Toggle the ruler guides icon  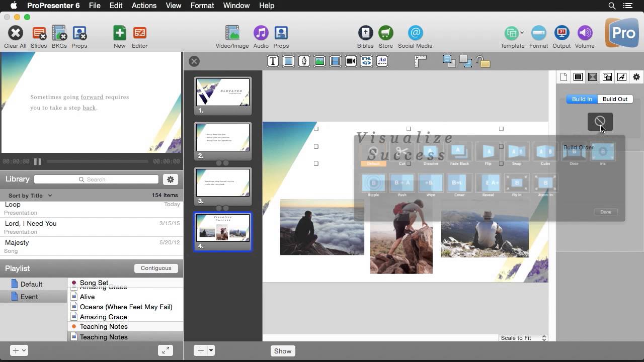coord(421,61)
